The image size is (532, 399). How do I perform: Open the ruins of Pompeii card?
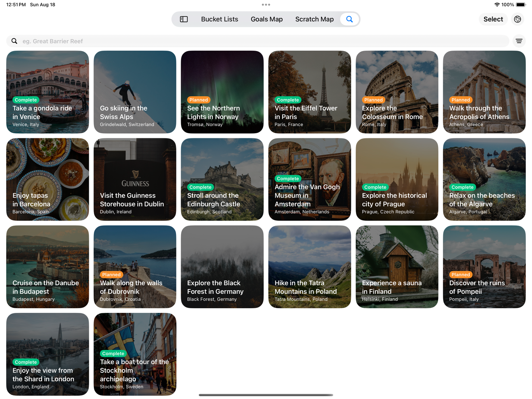pos(484,267)
